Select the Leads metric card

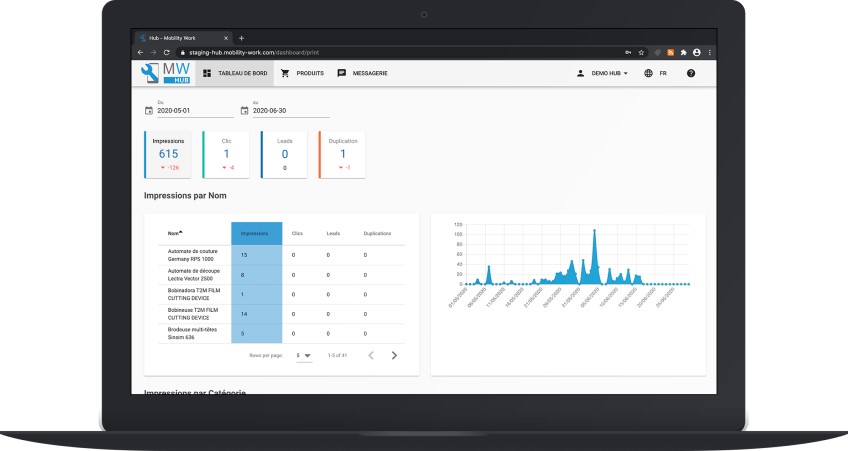(284, 154)
